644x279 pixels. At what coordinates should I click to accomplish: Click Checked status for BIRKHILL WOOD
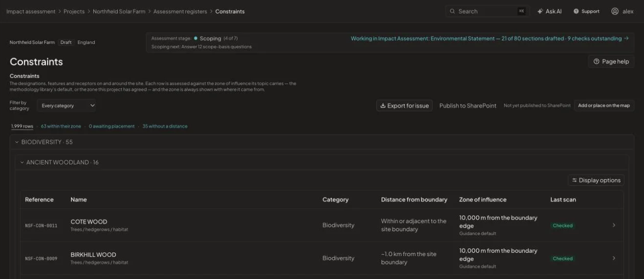coord(562,259)
